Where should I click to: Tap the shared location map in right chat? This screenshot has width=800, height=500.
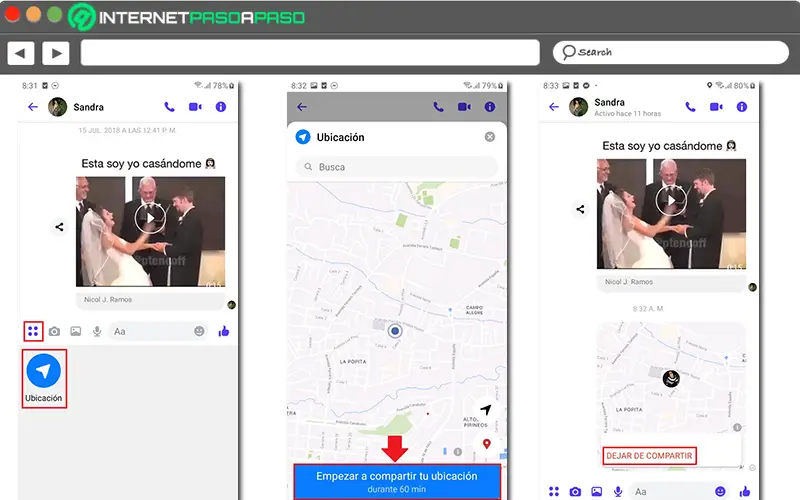pyautogui.click(x=671, y=378)
